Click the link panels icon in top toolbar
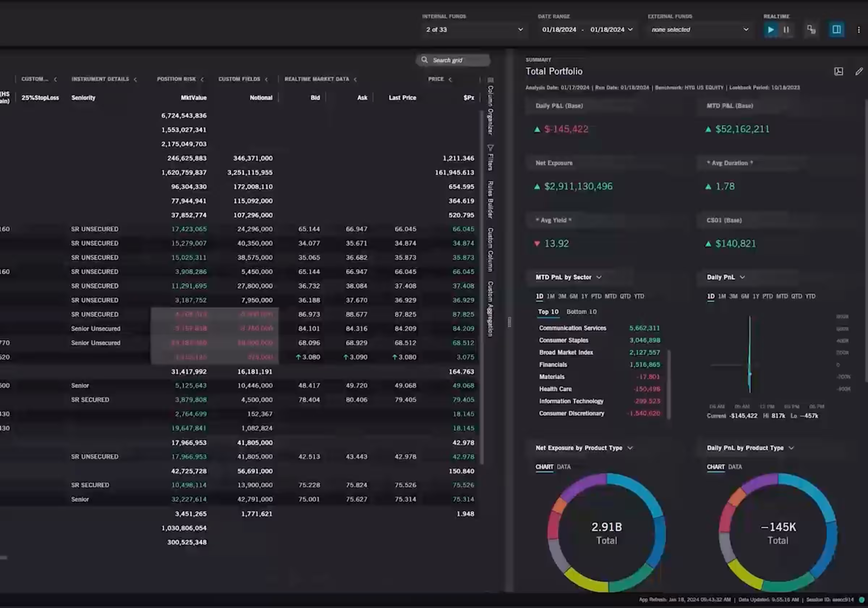The width and height of the screenshot is (868, 608). point(811,30)
